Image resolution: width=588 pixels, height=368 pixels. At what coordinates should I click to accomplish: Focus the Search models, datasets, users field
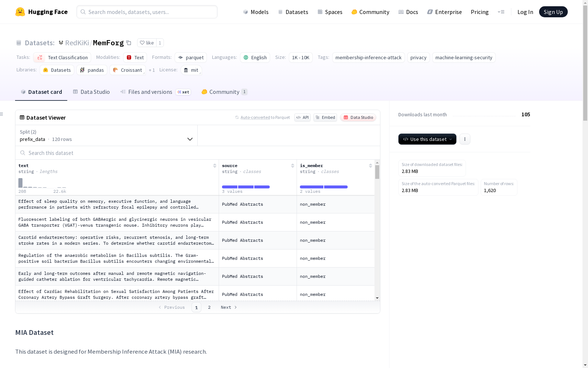pos(147,12)
